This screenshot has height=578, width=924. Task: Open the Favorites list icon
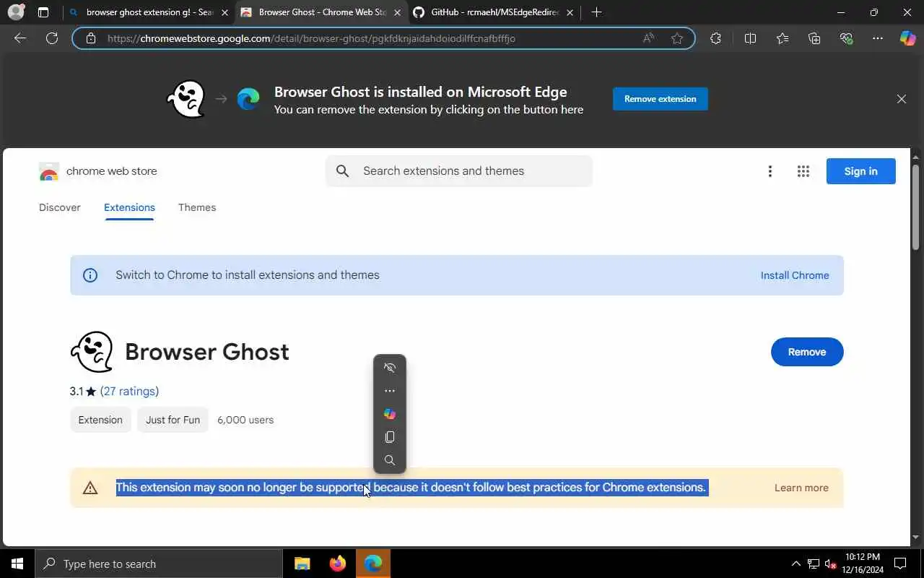tap(783, 38)
